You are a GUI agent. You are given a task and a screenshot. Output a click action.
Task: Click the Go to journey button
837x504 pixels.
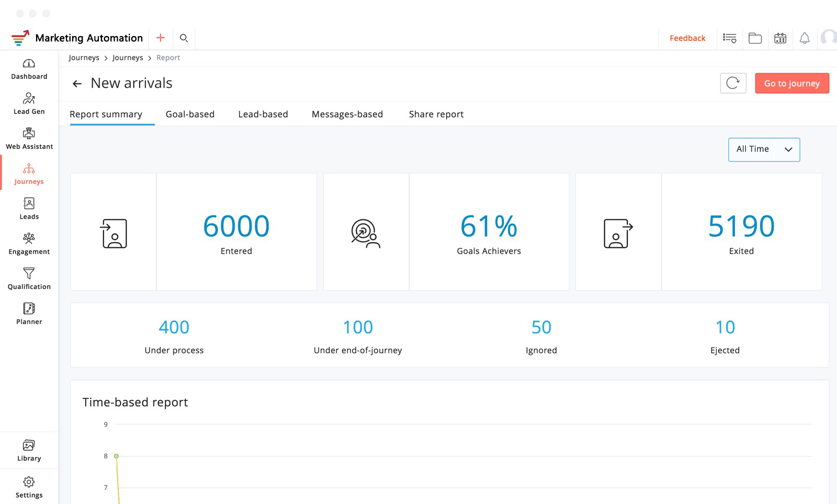coord(791,83)
